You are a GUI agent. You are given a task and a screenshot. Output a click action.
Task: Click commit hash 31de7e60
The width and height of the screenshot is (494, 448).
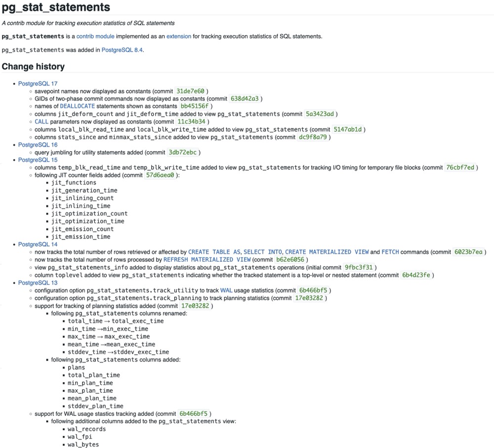click(x=190, y=91)
